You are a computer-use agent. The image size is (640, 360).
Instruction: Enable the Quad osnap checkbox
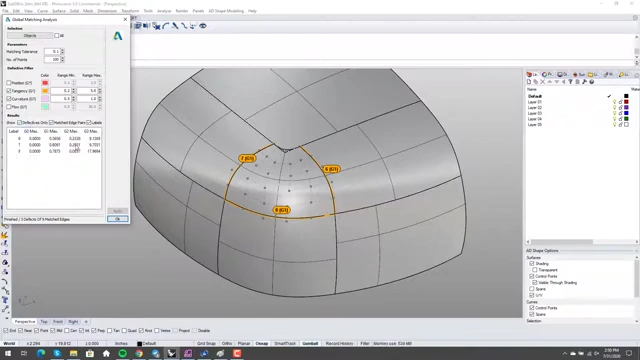click(124, 331)
